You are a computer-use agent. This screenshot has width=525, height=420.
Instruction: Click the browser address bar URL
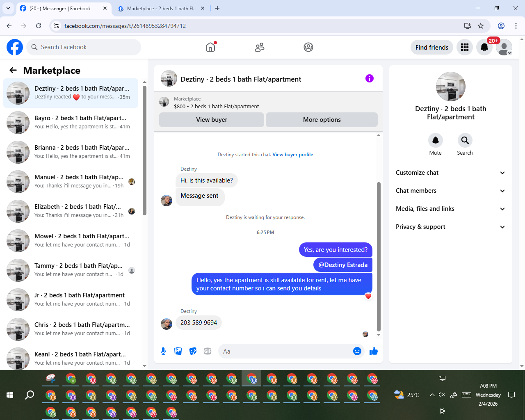[125, 26]
